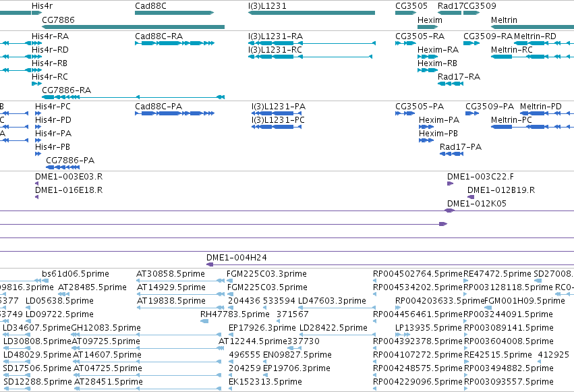Open the Hexim-RA transcript label
The image size is (574, 392).
tap(438, 50)
